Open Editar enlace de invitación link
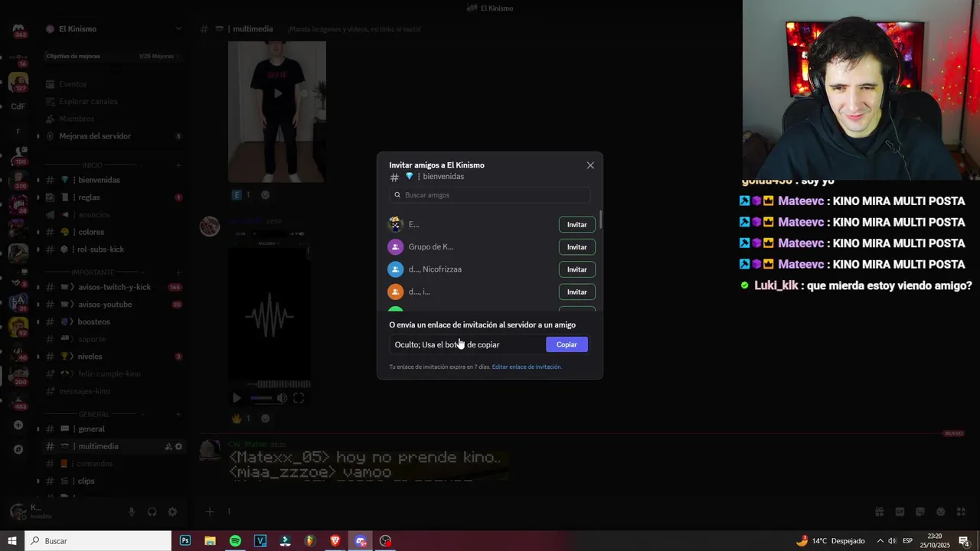The width and height of the screenshot is (980, 551). coord(527,367)
